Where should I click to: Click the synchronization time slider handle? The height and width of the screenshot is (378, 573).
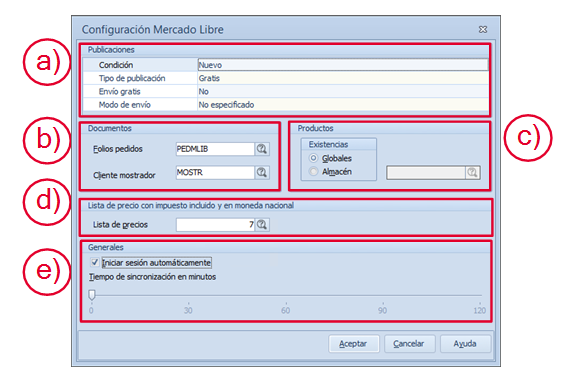[x=92, y=295]
